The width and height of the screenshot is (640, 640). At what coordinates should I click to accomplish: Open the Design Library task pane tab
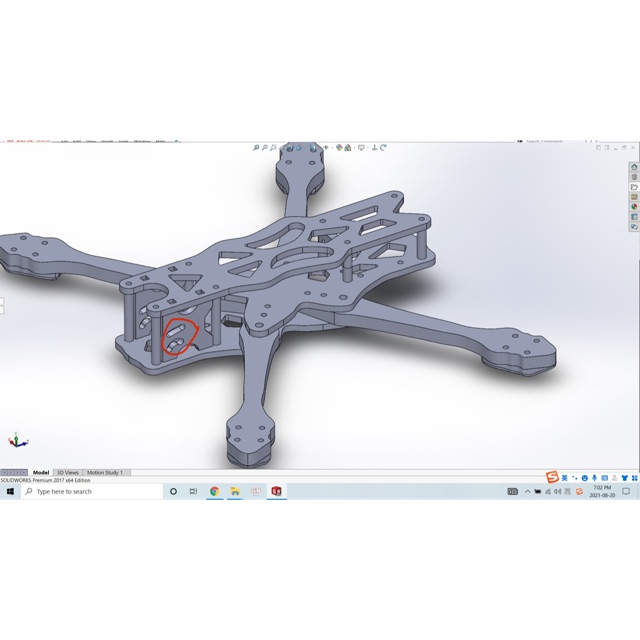pyautogui.click(x=634, y=177)
